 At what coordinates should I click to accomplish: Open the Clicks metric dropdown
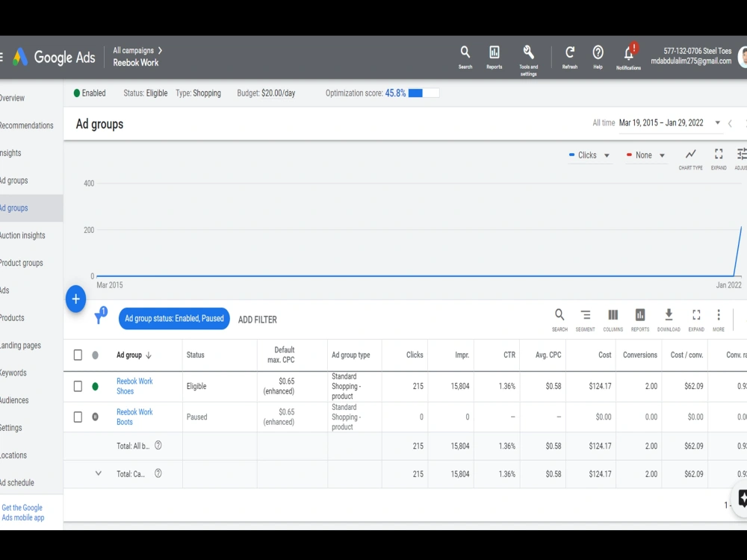pyautogui.click(x=589, y=155)
